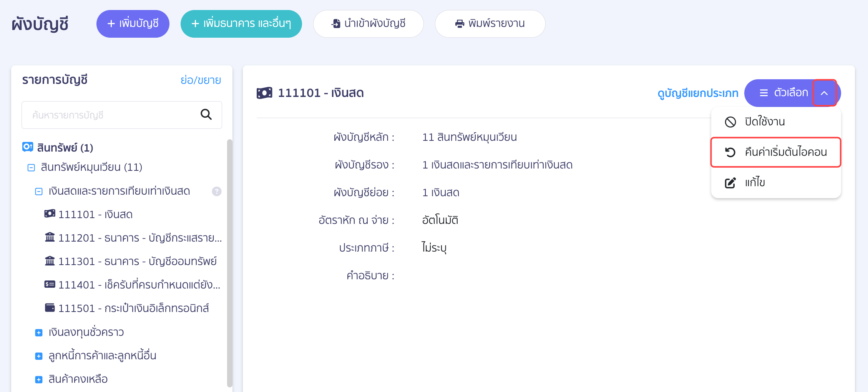This screenshot has height=392, width=868.
Task: Collapse เงินสดและรายการเทียบเท่าเงินสด node
Action: click(39, 191)
